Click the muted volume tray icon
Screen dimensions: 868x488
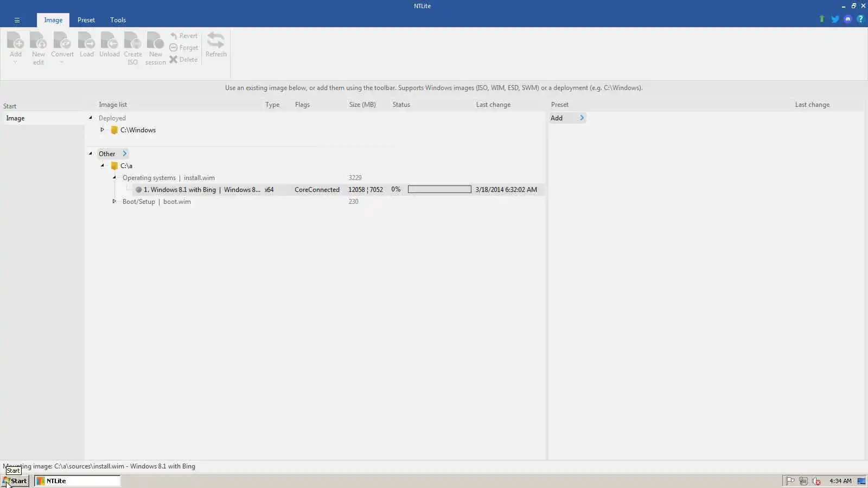[816, 481]
